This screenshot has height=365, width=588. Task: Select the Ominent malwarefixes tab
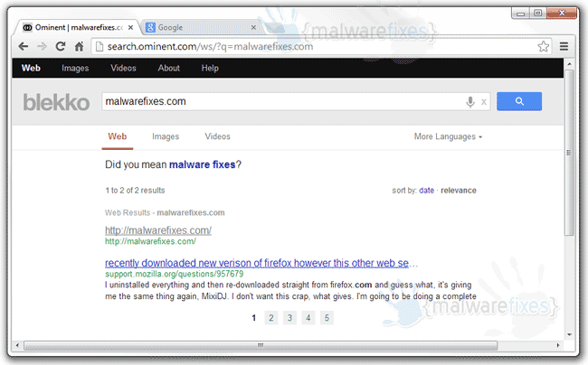coord(77,27)
